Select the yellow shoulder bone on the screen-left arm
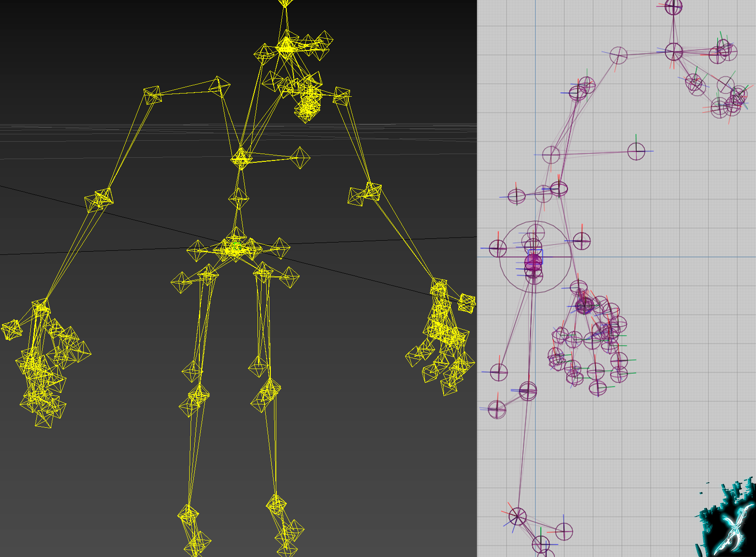Viewport: 756px width, 557px height. [152, 95]
